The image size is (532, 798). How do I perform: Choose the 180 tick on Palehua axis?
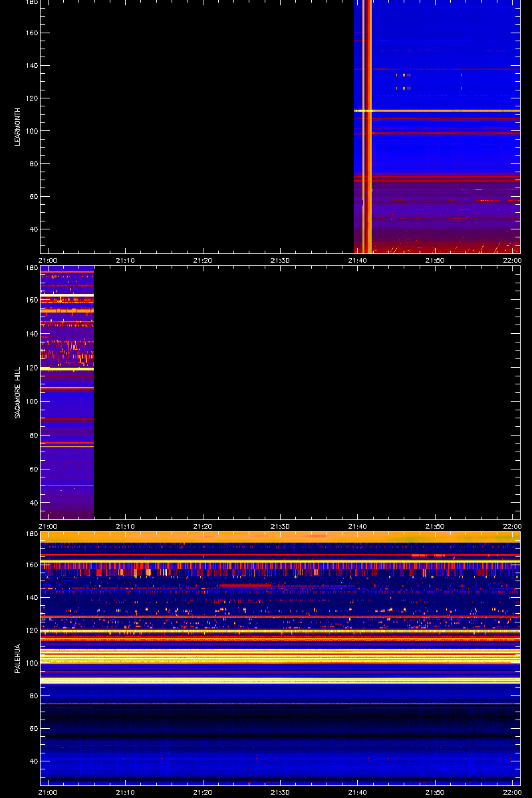(32, 534)
